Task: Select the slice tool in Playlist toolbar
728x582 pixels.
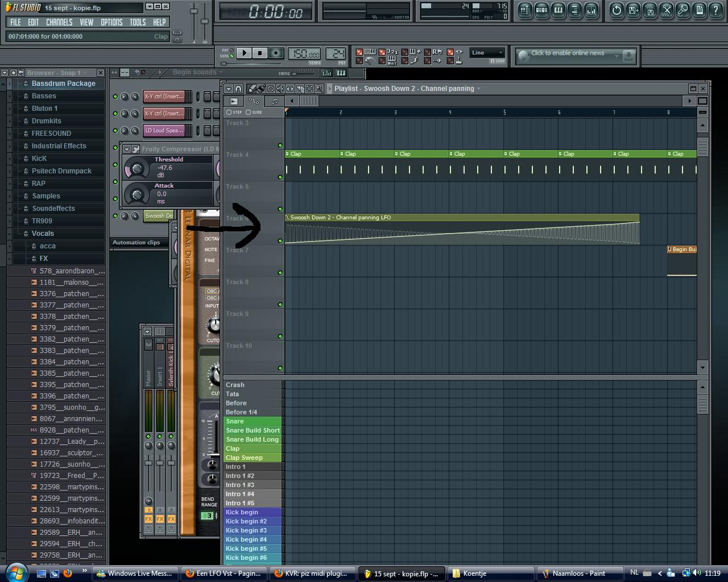Action: pyautogui.click(x=300, y=89)
